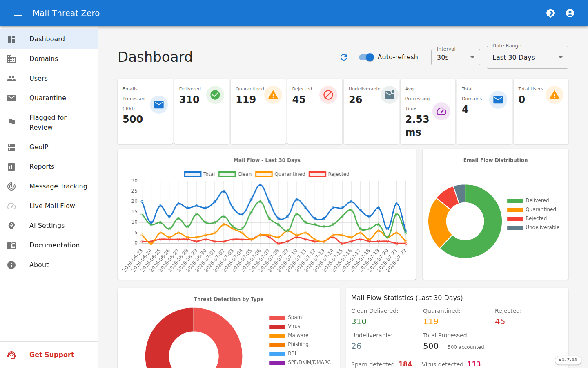The width and height of the screenshot is (588, 368).
Task: Click the Rejected blocked circle icon
Action: pyautogui.click(x=328, y=95)
